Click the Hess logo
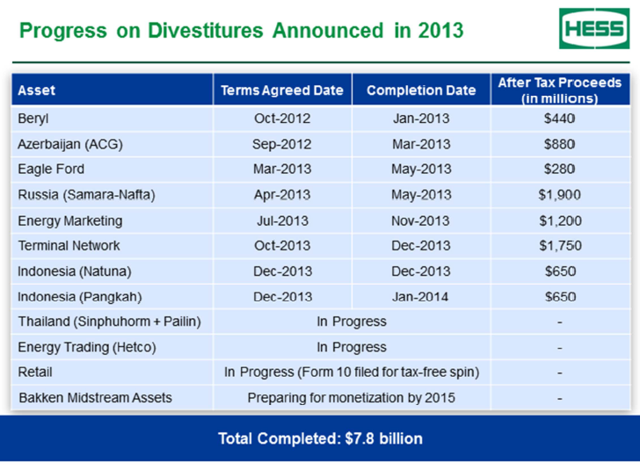Screen dimensions: 640x470 pos(594,29)
